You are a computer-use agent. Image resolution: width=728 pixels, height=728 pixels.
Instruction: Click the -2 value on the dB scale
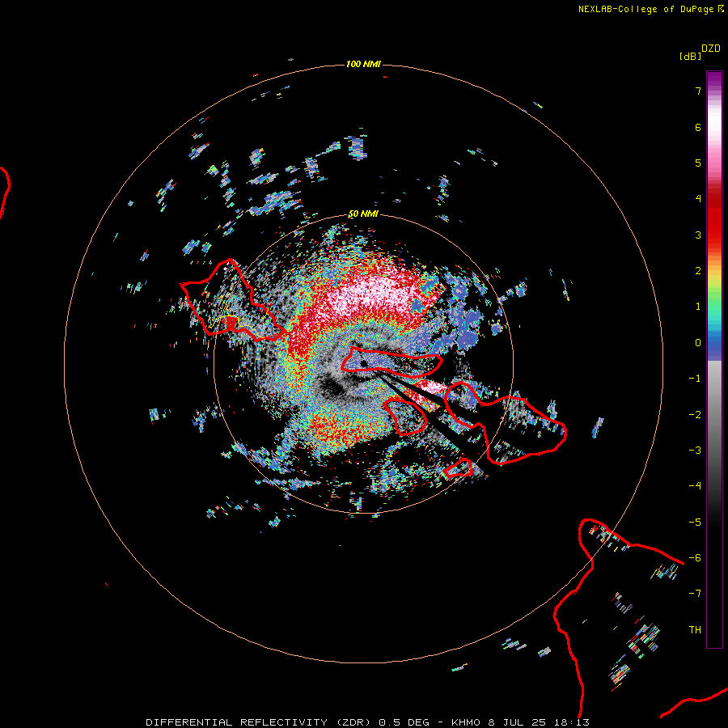point(695,415)
